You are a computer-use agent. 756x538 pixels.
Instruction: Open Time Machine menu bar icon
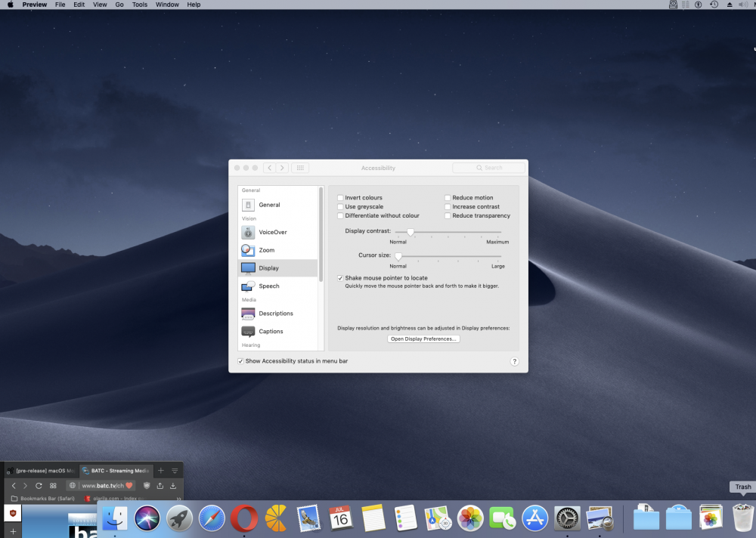pos(714,5)
